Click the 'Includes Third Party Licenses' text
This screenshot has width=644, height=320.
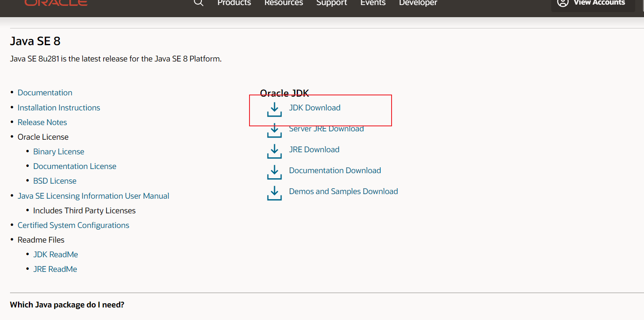click(84, 210)
